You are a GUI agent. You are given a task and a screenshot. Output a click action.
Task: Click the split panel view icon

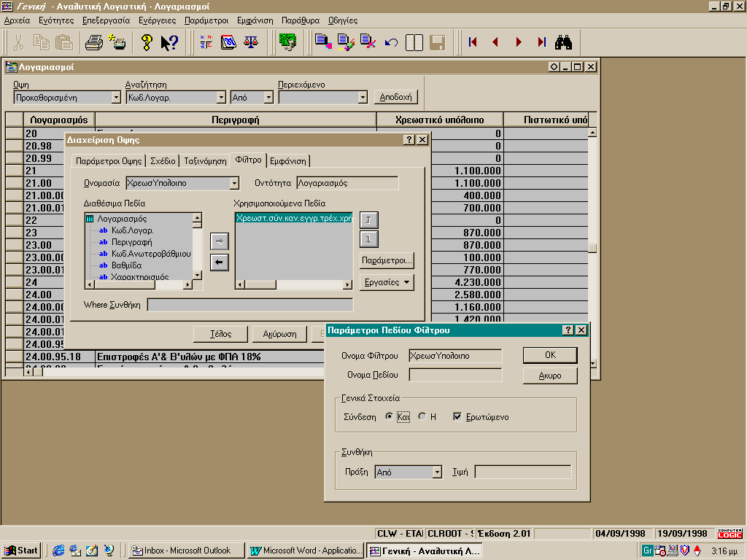click(414, 43)
